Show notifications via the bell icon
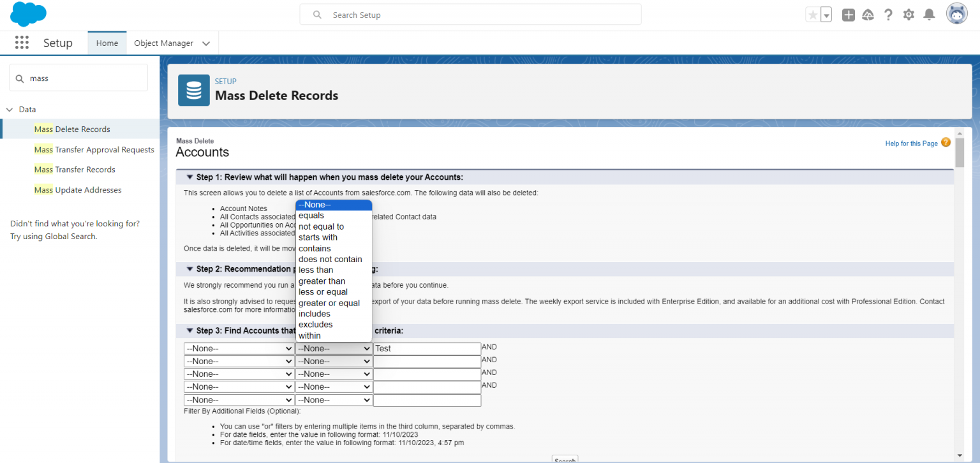Screen dimensions: 980x463 [x=929, y=14]
